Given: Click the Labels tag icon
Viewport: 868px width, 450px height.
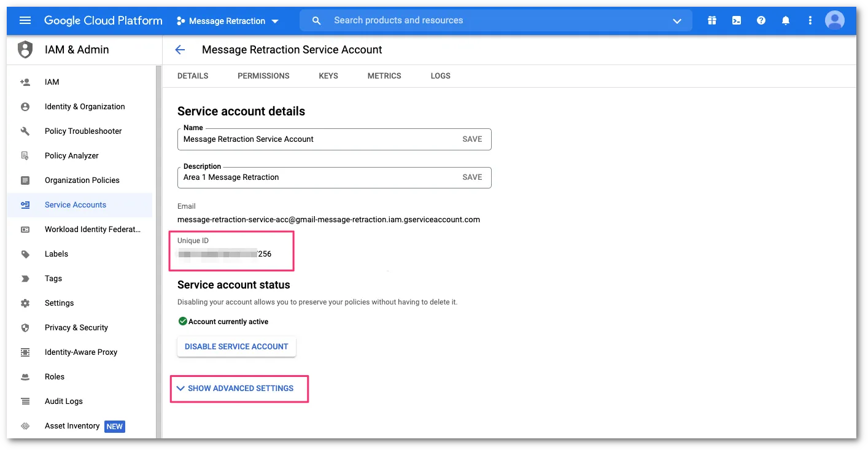Looking at the screenshot, I should tap(25, 254).
